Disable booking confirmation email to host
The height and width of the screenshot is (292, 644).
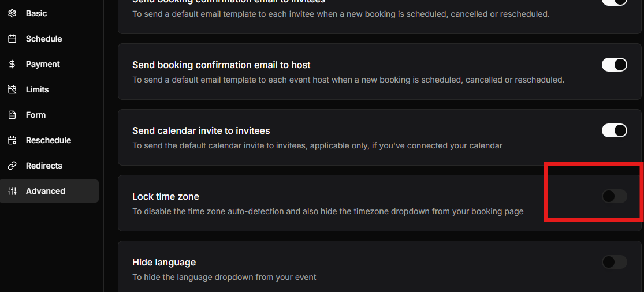coord(614,65)
